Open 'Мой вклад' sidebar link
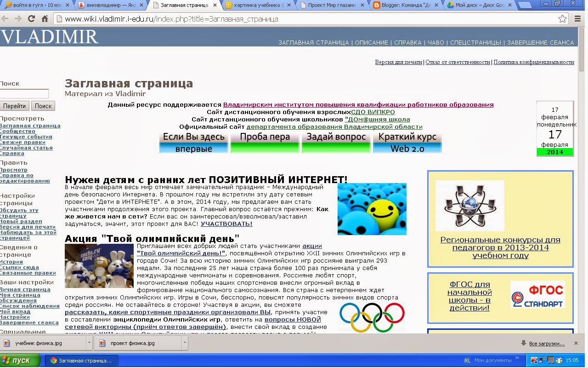Image resolution: width=588 pixels, height=368 pixels. [15, 311]
